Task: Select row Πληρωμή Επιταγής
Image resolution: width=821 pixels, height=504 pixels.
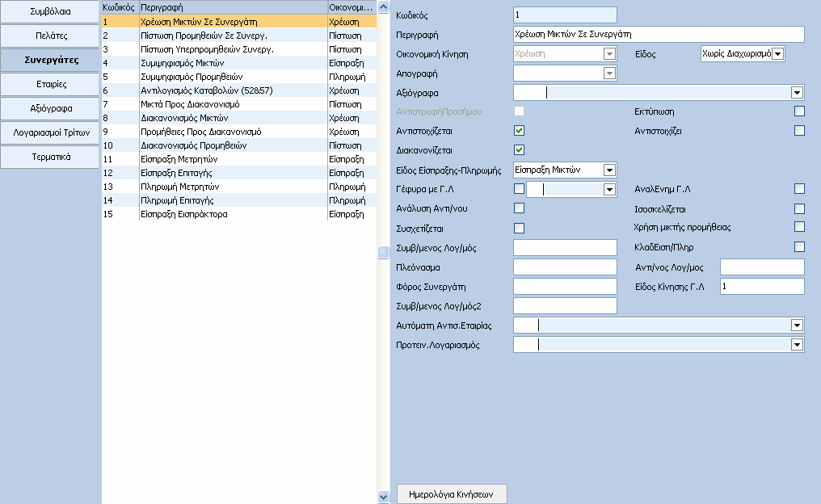Action: pyautogui.click(x=238, y=200)
